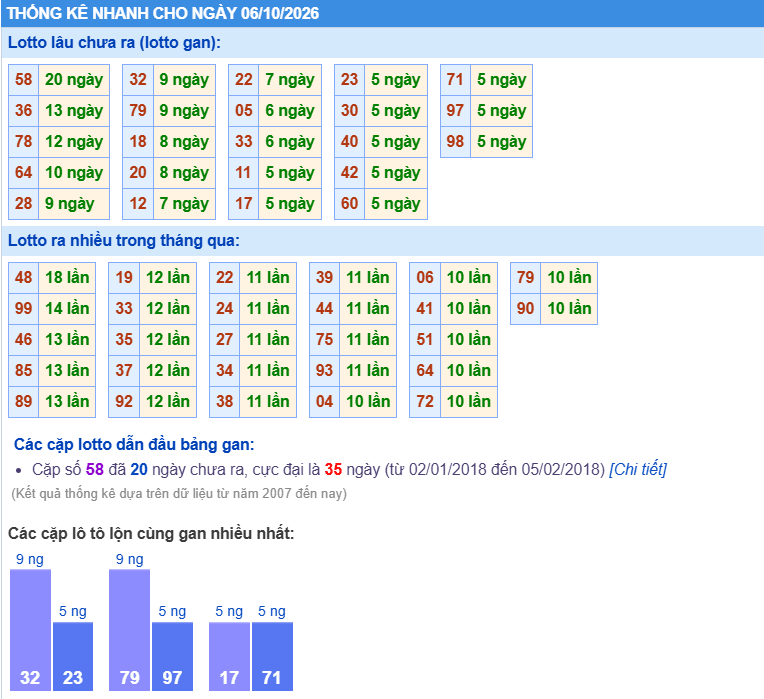This screenshot has width=764, height=699.
Task: Click frequent number 04
Action: click(x=325, y=401)
